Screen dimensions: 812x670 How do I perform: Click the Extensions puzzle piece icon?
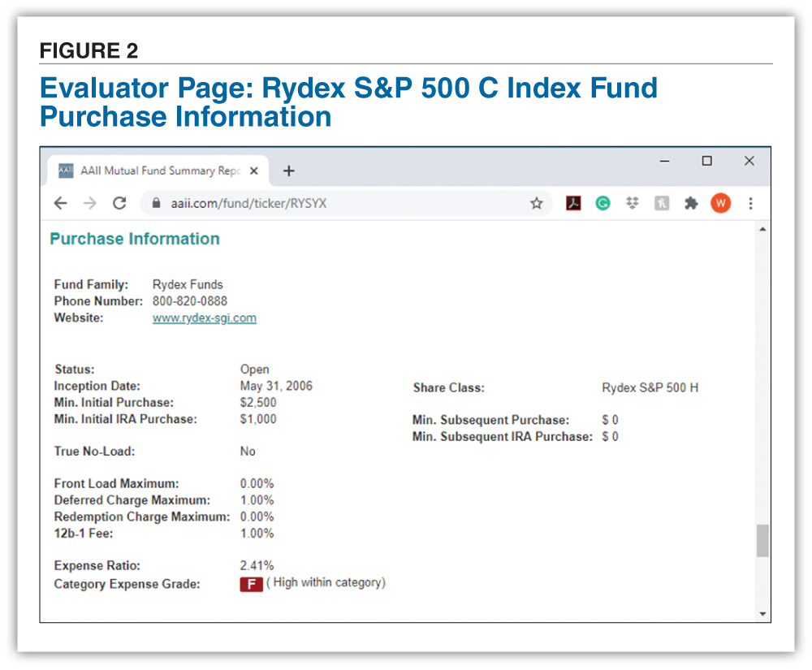[x=691, y=203]
